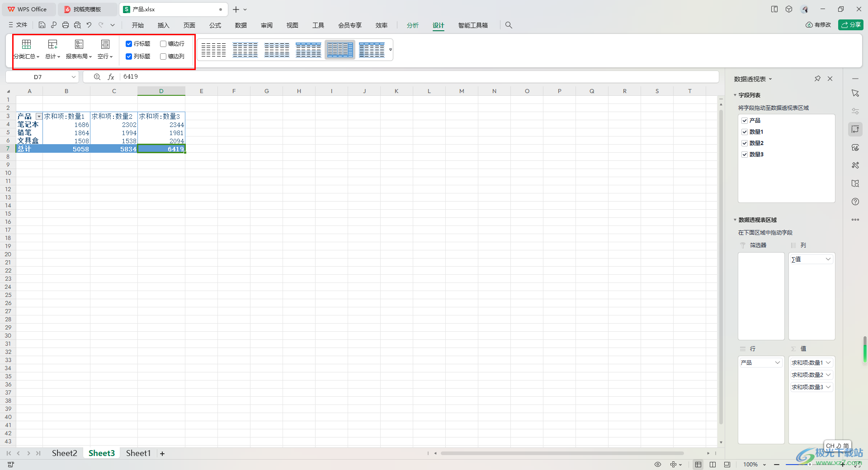Screen dimensions: 868x470
Task: Switch to Sheet2 tab
Action: point(64,453)
